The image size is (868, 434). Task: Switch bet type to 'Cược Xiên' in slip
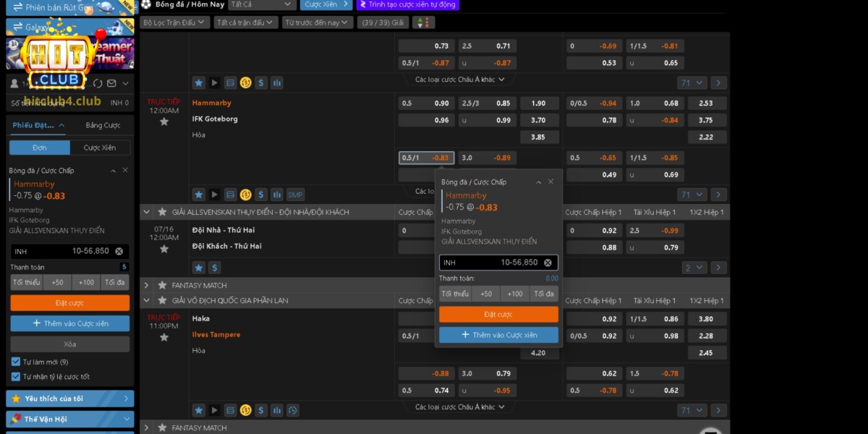pos(100,148)
